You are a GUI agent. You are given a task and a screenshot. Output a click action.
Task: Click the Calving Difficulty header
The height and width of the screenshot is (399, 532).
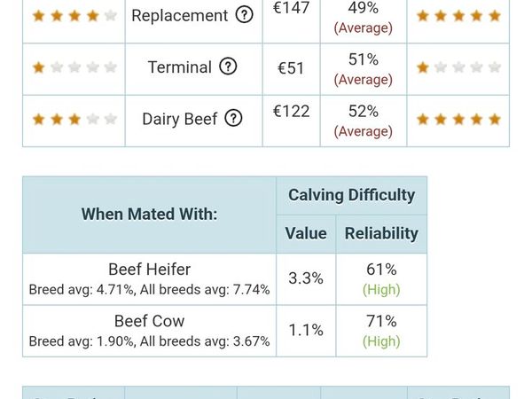tap(351, 195)
